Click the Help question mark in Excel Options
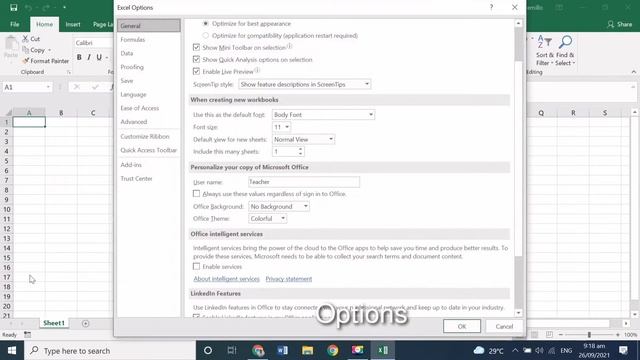Image resolution: width=640 pixels, height=360 pixels. click(491, 7)
